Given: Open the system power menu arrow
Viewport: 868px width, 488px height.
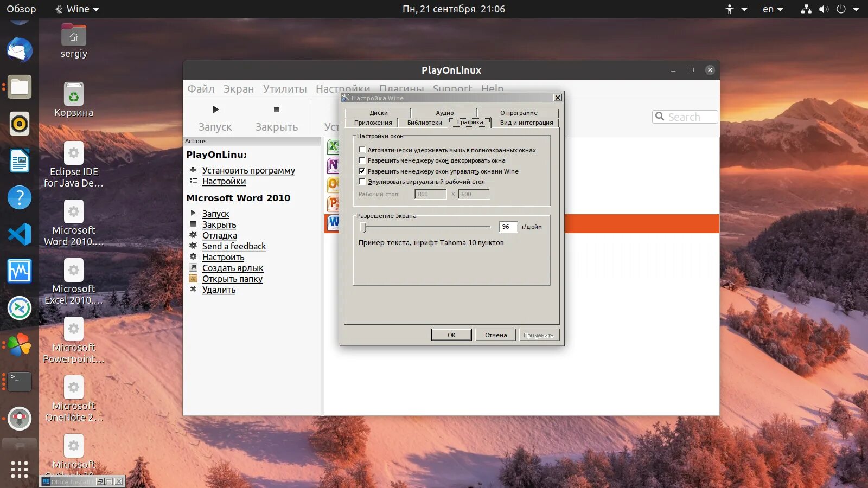Looking at the screenshot, I should (x=856, y=9).
